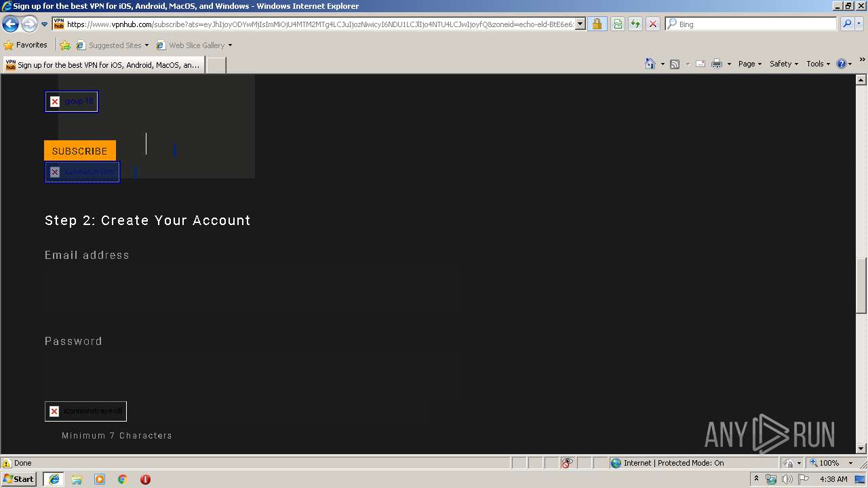
Task: Open the Safety menu
Action: [784, 64]
